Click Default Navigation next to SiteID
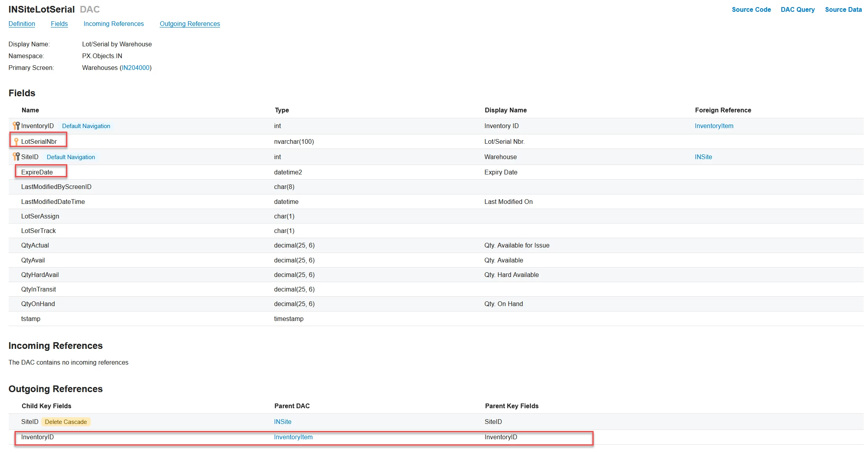This screenshot has width=868, height=453. click(x=71, y=157)
